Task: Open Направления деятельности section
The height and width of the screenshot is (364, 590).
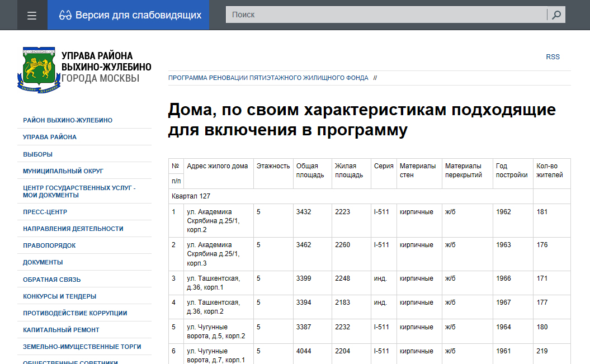Action: (x=73, y=229)
